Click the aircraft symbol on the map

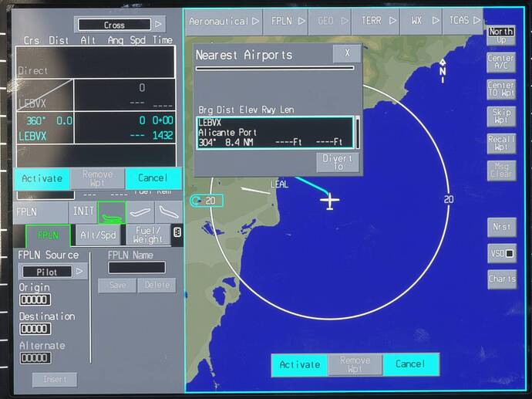329,201
